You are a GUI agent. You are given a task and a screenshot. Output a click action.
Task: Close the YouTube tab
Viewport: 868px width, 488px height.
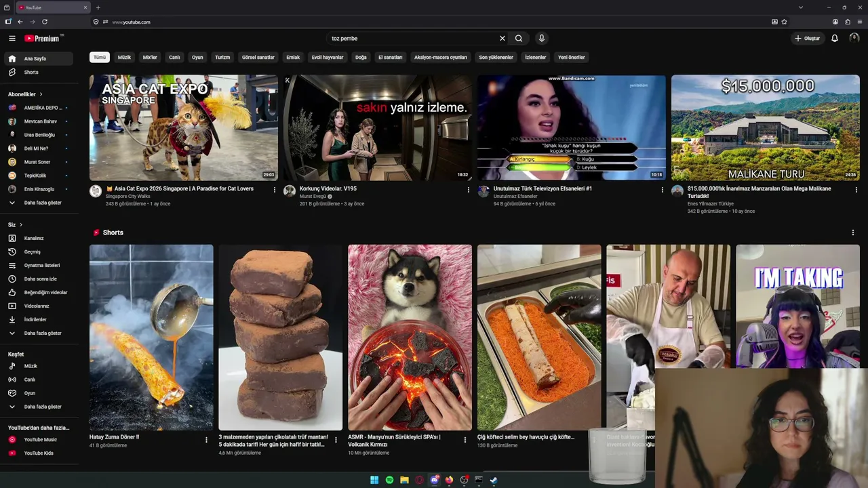pos(85,7)
